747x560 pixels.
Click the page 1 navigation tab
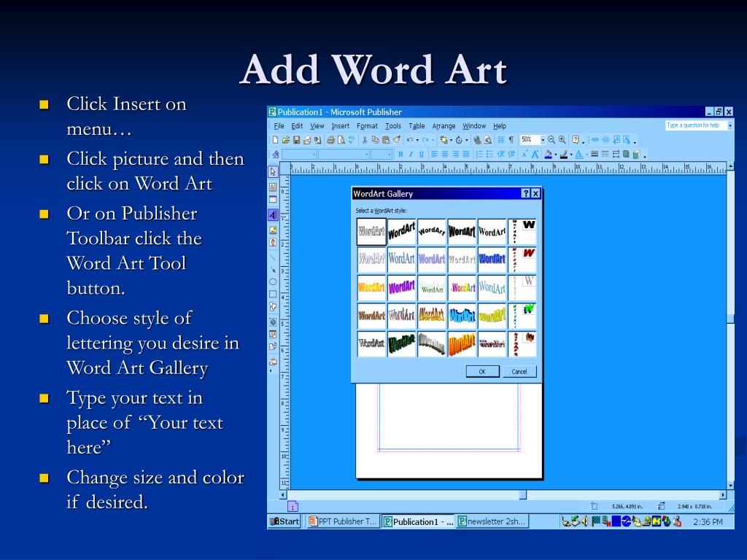pyautogui.click(x=293, y=507)
